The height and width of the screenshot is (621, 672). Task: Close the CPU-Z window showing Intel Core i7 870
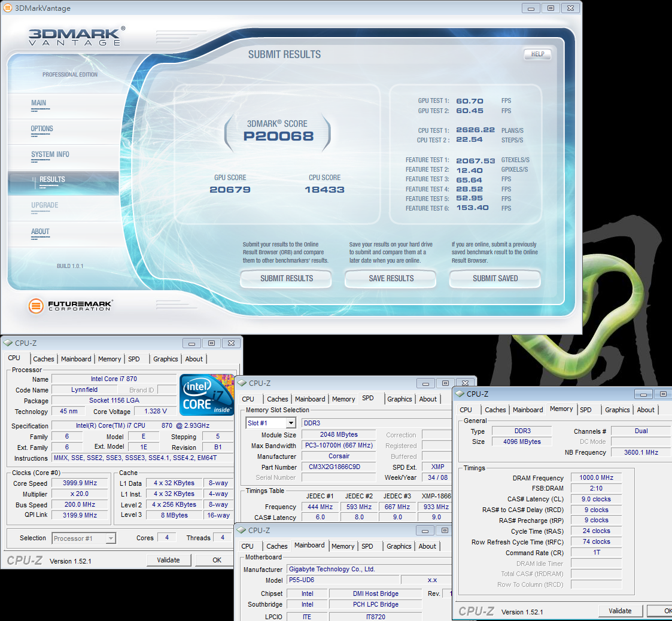click(232, 343)
